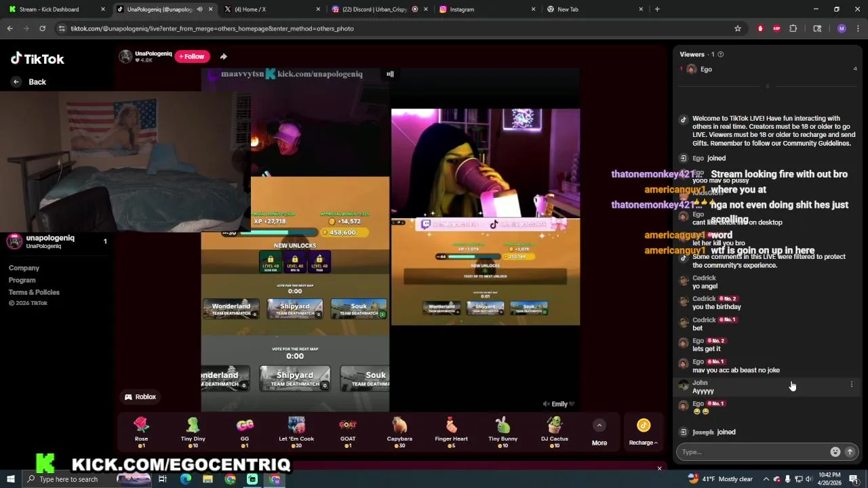Click UnaPologeniq streamer avatar in header
Image resolution: width=868 pixels, height=488 pixels.
(125, 56)
